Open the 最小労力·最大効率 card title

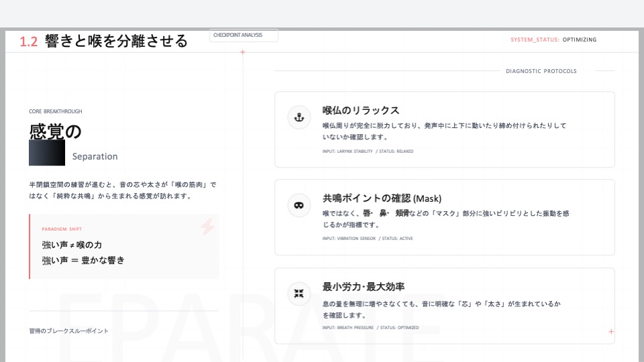click(364, 287)
